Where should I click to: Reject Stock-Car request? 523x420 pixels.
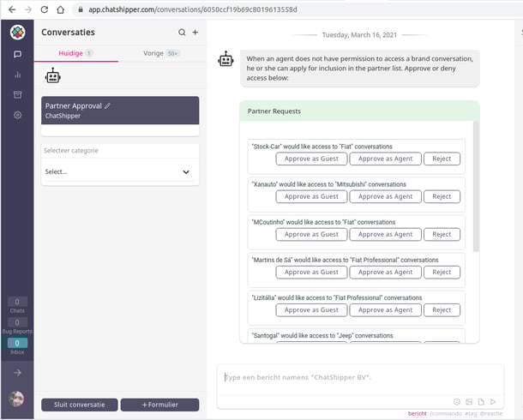tap(442, 159)
